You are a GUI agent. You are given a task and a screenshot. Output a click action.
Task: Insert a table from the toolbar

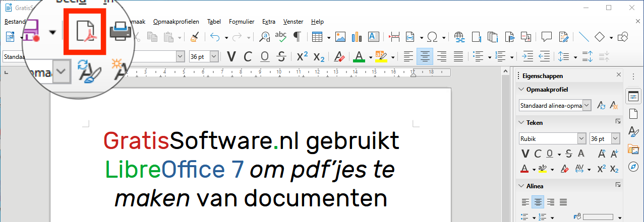tap(317, 37)
